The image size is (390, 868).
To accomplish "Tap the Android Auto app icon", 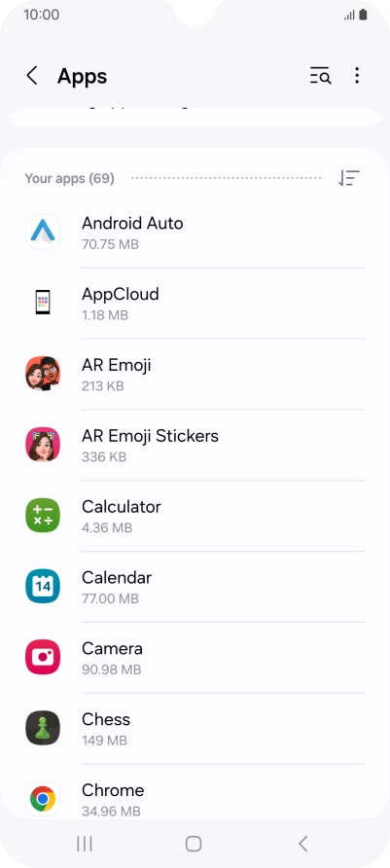I will tap(43, 232).
